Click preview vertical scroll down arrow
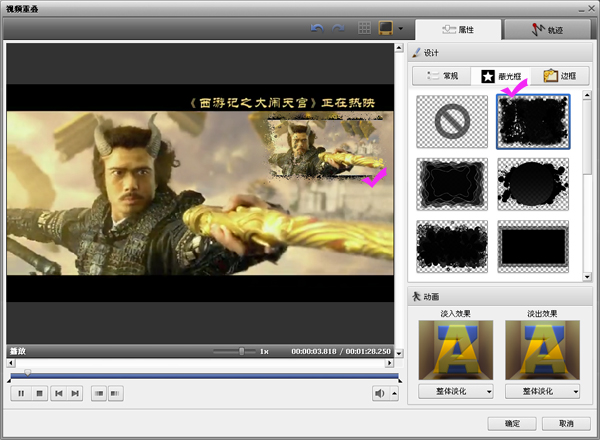600x440 pixels. click(x=399, y=353)
